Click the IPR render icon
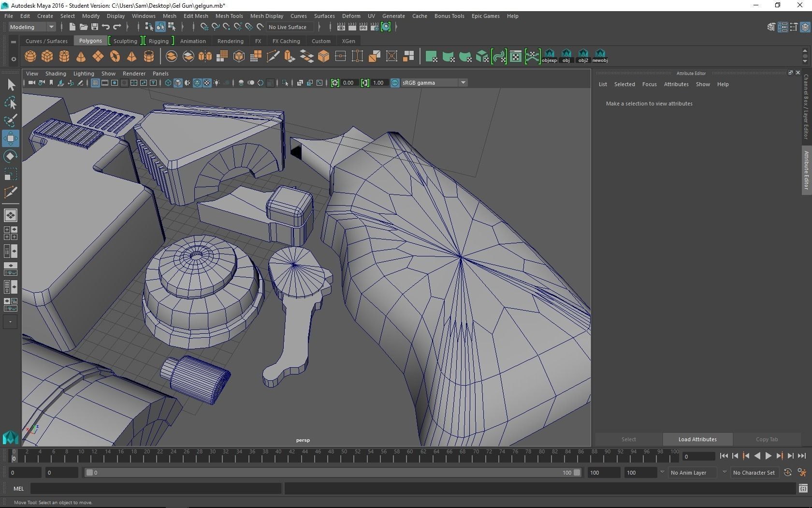Image resolution: width=812 pixels, height=508 pixels. point(363,27)
